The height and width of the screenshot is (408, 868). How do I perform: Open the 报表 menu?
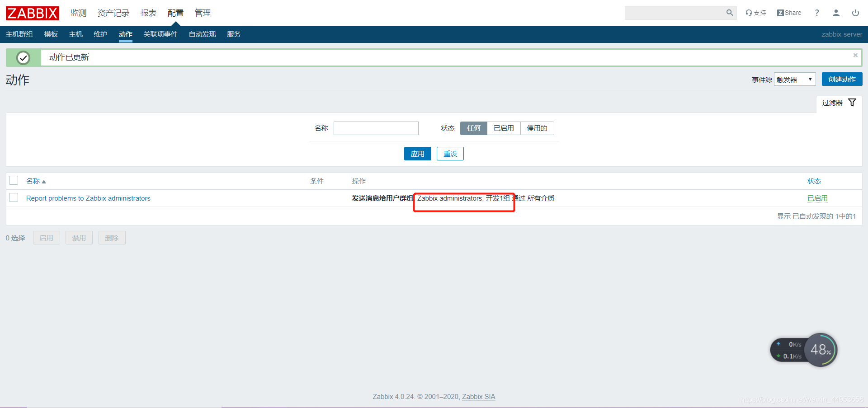148,13
